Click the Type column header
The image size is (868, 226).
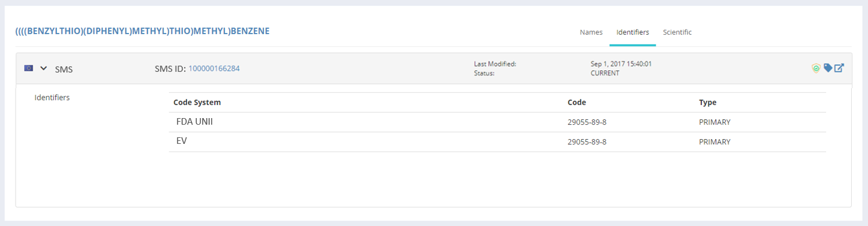708,103
